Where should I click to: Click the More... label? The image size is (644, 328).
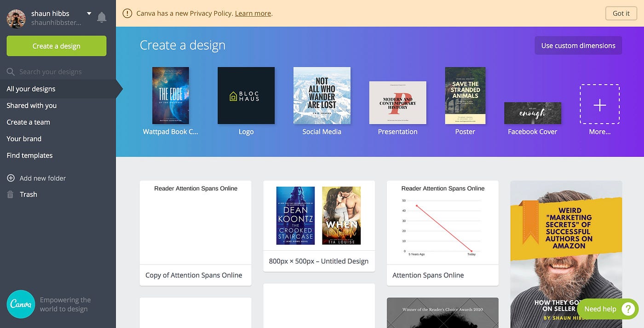pos(600,132)
